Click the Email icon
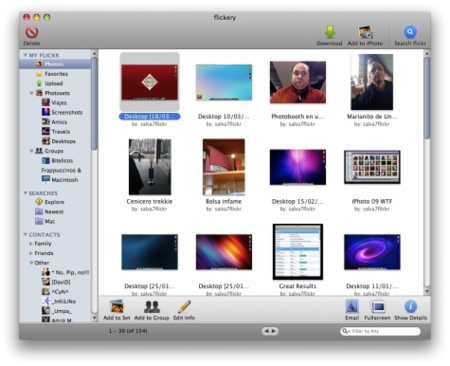Screen dimensions: 450x366 352,307
